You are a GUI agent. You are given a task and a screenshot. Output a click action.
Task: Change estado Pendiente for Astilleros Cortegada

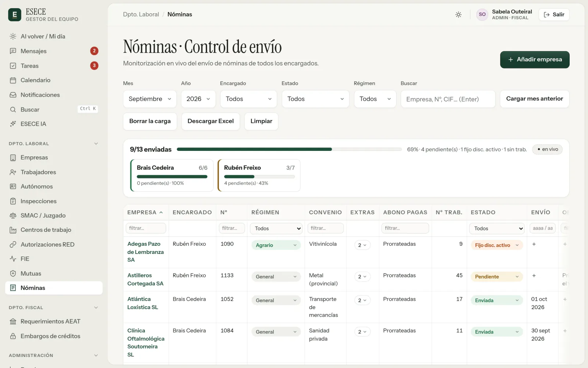click(496, 277)
